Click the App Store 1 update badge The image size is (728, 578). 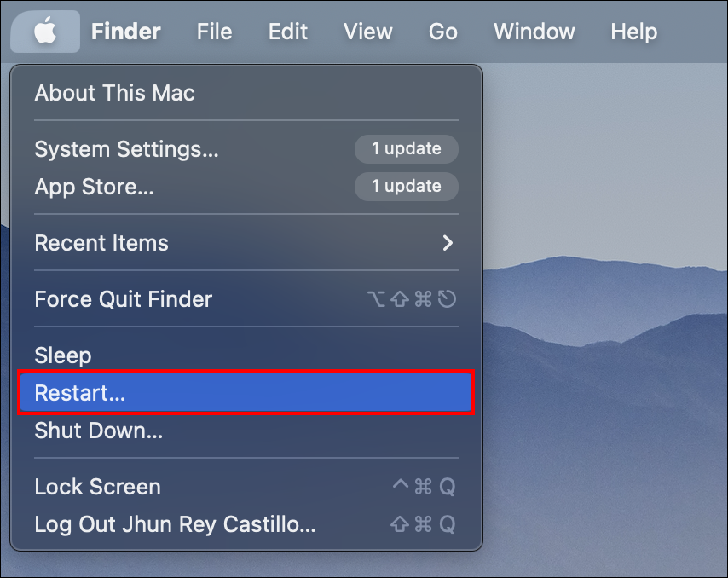[407, 187]
